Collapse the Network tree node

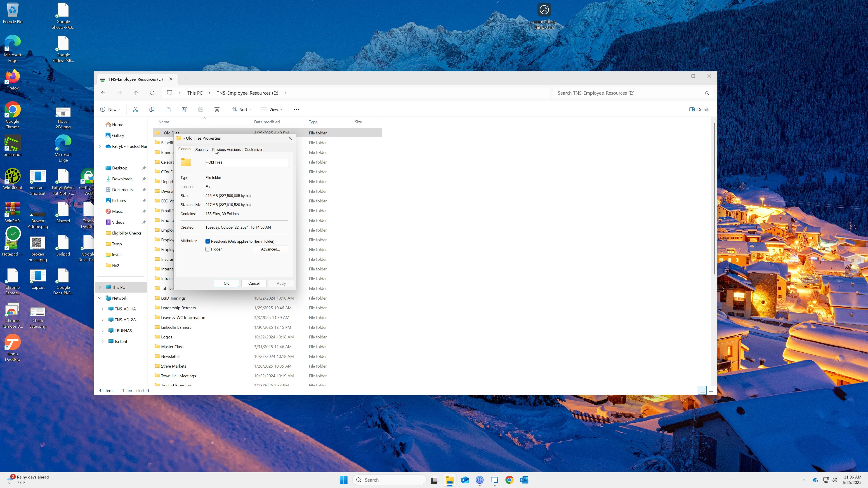click(100, 298)
